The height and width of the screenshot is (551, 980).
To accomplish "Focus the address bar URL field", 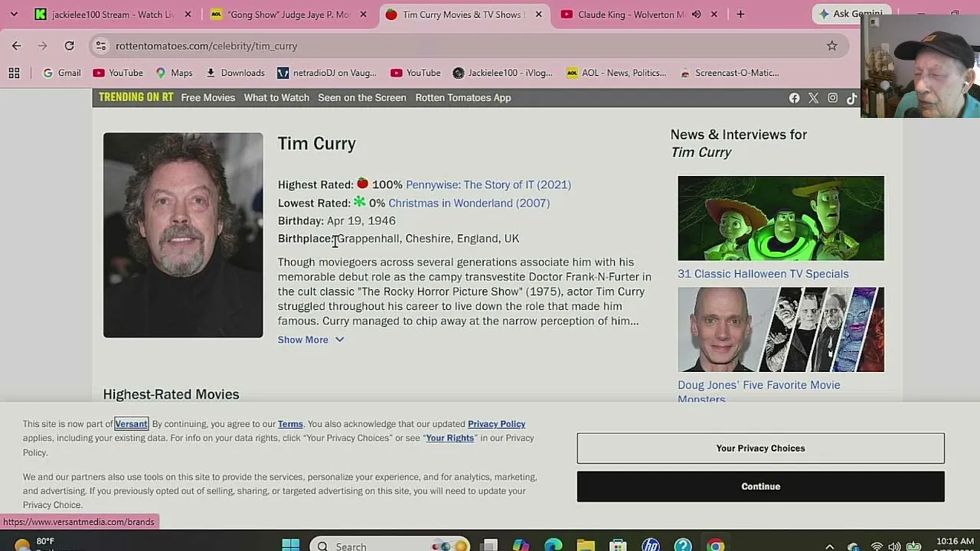I will point(467,46).
